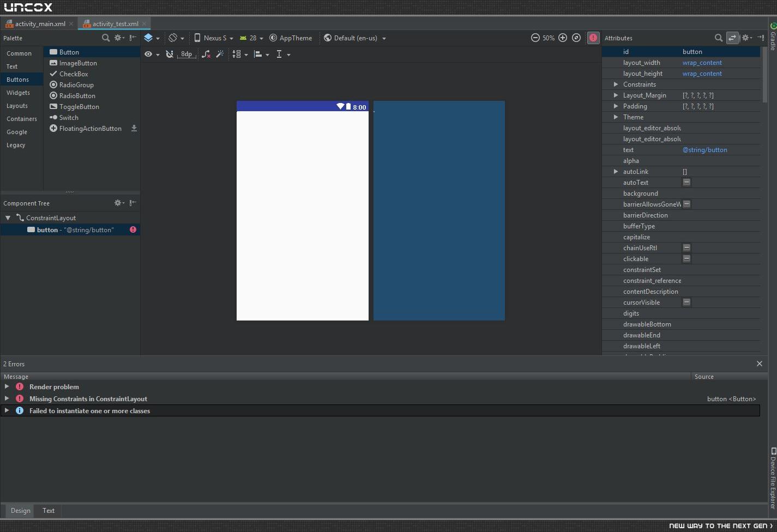The height and width of the screenshot is (532, 777).
Task: Toggle the autoText checkbox
Action: pyautogui.click(x=686, y=182)
